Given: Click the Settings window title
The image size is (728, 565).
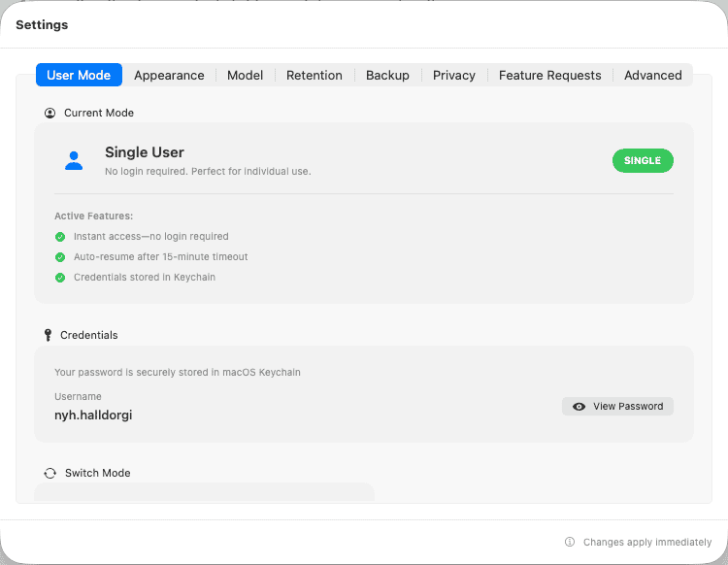Looking at the screenshot, I should (42, 24).
